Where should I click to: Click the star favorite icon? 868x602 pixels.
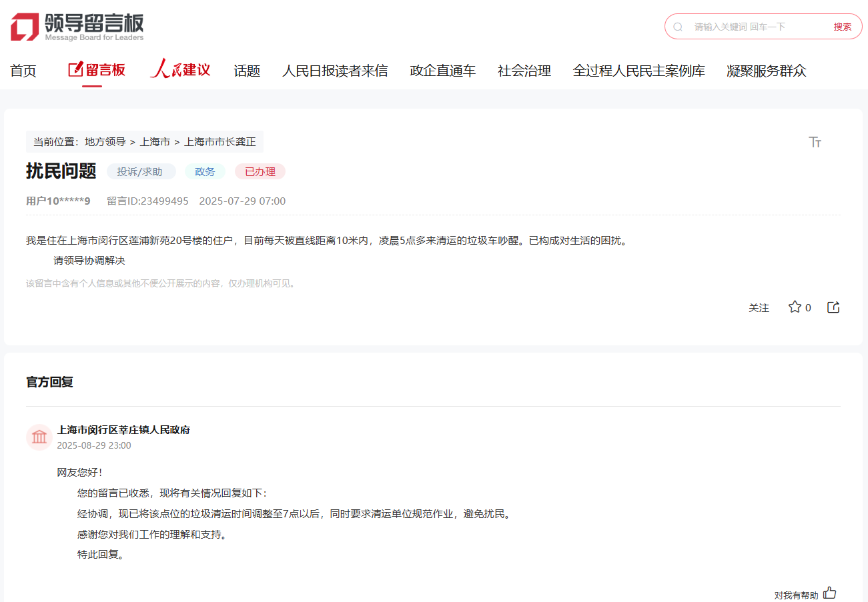[x=795, y=307]
